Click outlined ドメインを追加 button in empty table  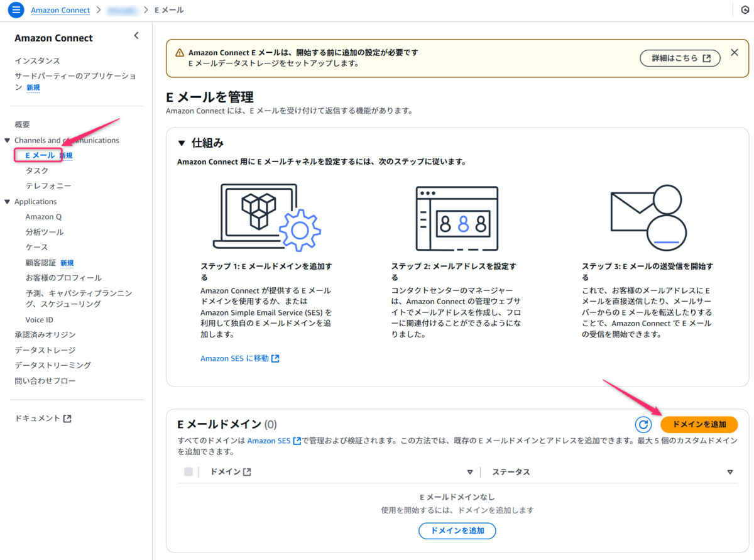tap(457, 530)
